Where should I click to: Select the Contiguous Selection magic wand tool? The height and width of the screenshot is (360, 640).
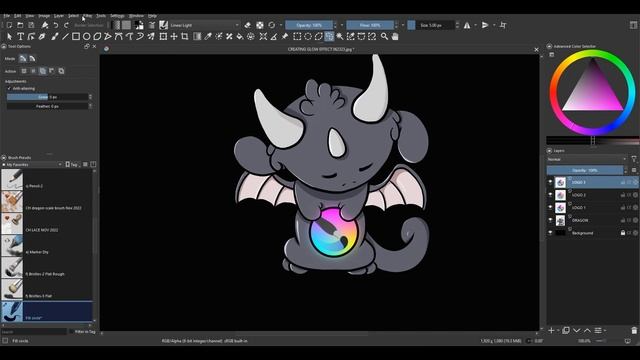pos(340,37)
